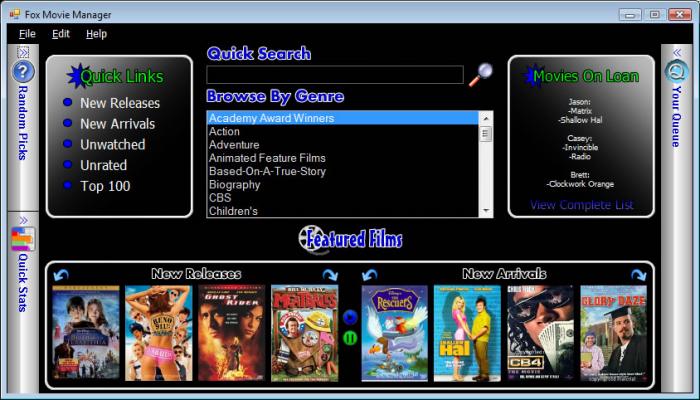
Task: Open the Edit menu
Action: 61,34
